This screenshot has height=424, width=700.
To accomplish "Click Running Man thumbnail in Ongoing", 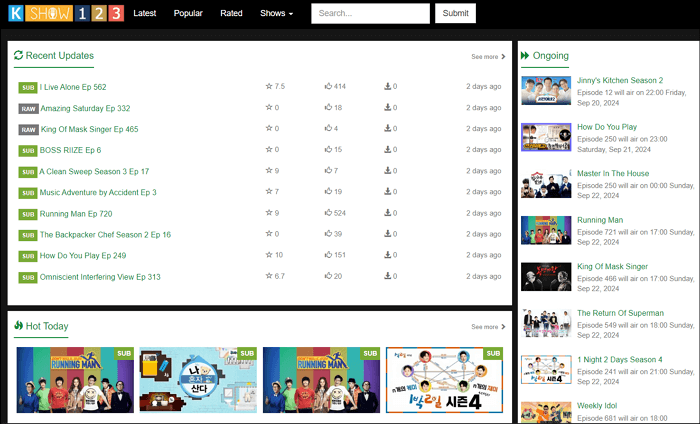I will click(546, 230).
